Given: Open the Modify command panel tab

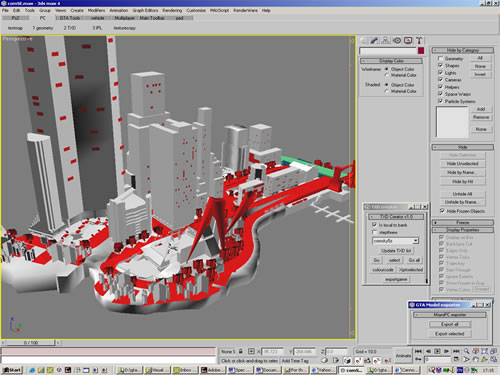Looking at the screenshot, I should click(374, 41).
